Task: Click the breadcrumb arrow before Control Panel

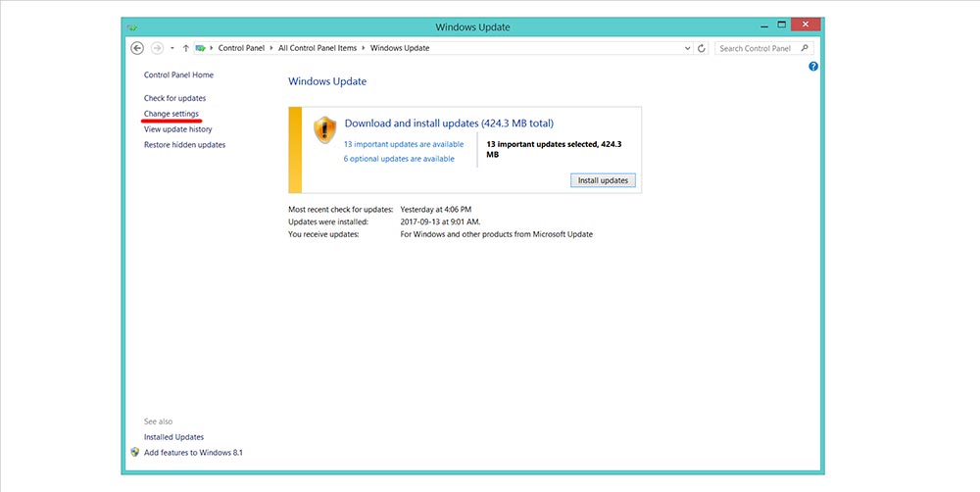Action: [x=212, y=48]
